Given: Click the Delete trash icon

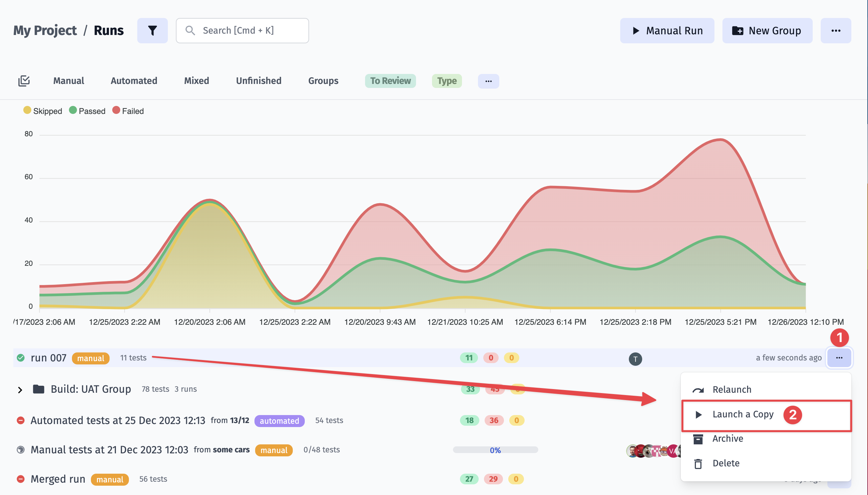Looking at the screenshot, I should click(698, 463).
